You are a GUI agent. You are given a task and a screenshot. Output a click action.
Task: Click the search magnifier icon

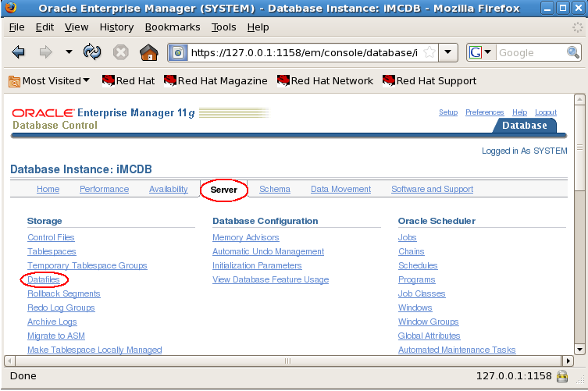(x=573, y=52)
